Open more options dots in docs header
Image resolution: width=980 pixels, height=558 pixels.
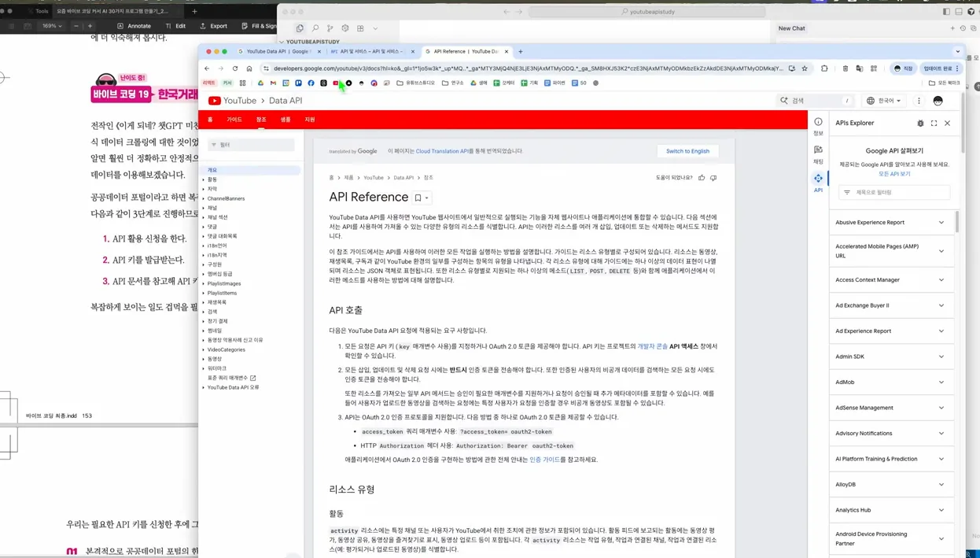(919, 101)
